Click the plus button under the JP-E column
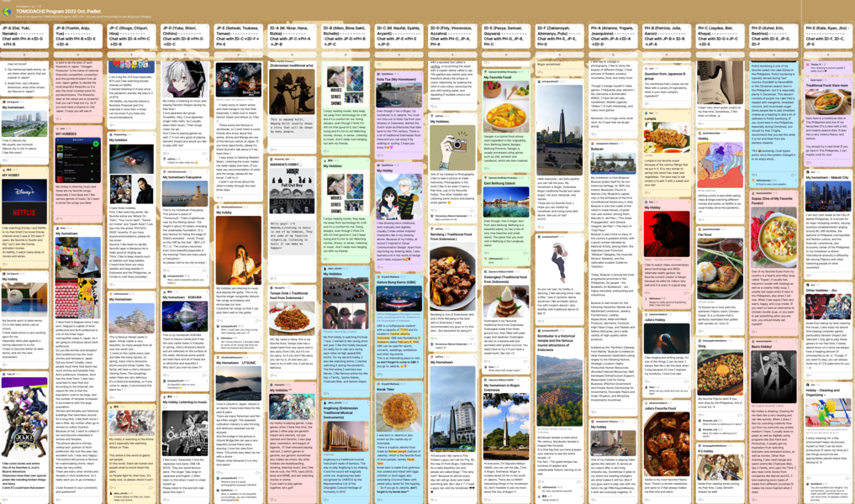Viewport: 855px width, 504px height. [240, 55]
